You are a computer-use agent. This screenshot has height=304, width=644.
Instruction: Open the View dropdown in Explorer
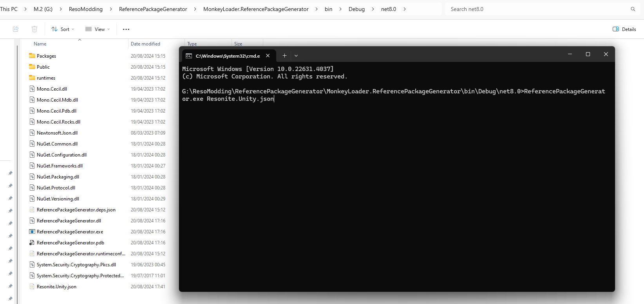pyautogui.click(x=98, y=29)
